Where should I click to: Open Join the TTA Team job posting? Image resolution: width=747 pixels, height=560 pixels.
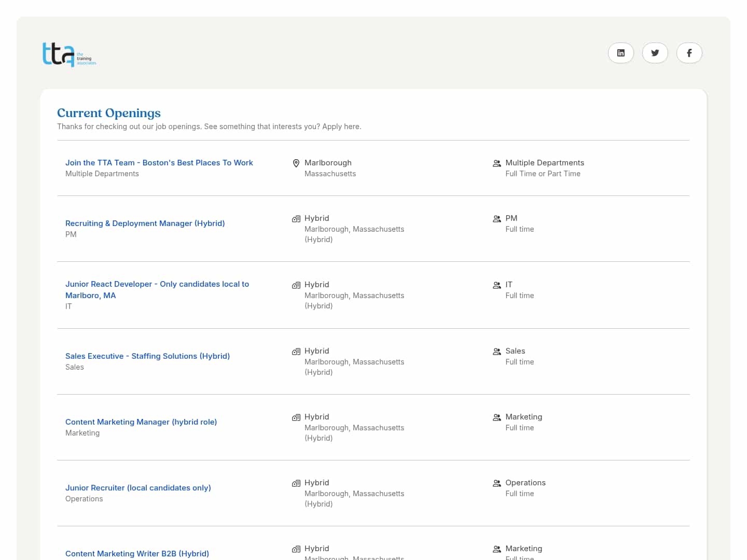159,163
